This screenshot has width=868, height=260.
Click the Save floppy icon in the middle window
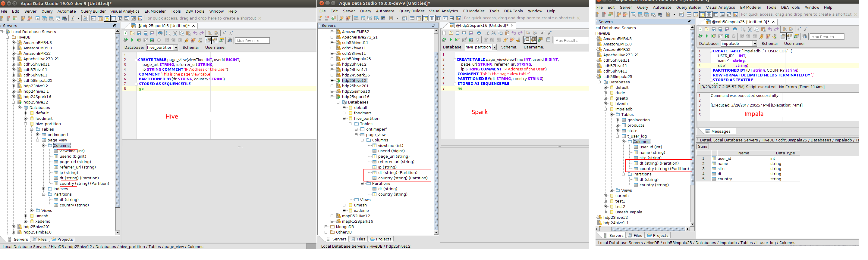click(x=457, y=33)
